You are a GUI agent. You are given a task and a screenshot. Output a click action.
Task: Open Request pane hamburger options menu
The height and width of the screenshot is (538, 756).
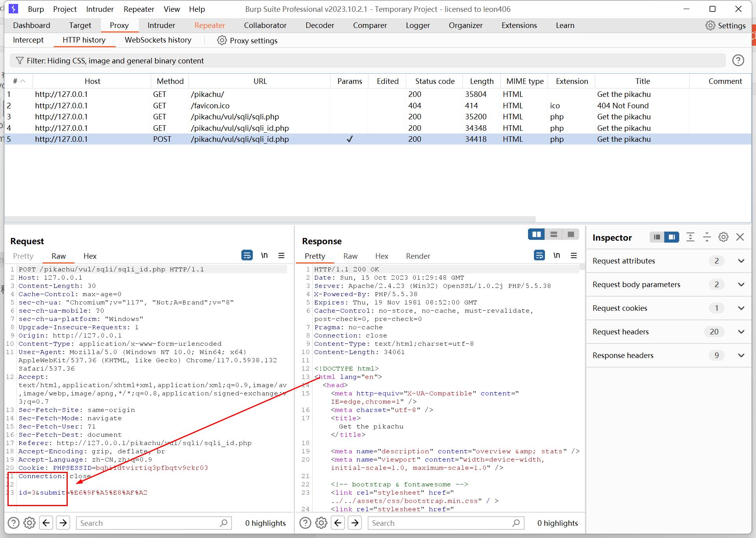[x=281, y=255]
